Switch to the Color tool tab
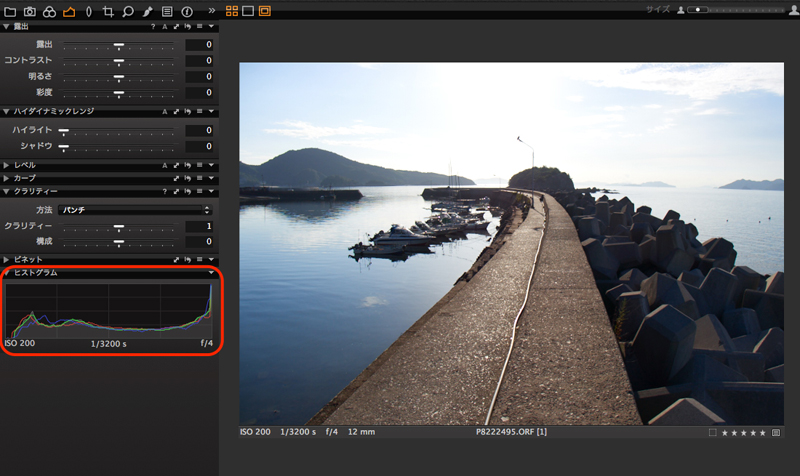 coord(49,11)
